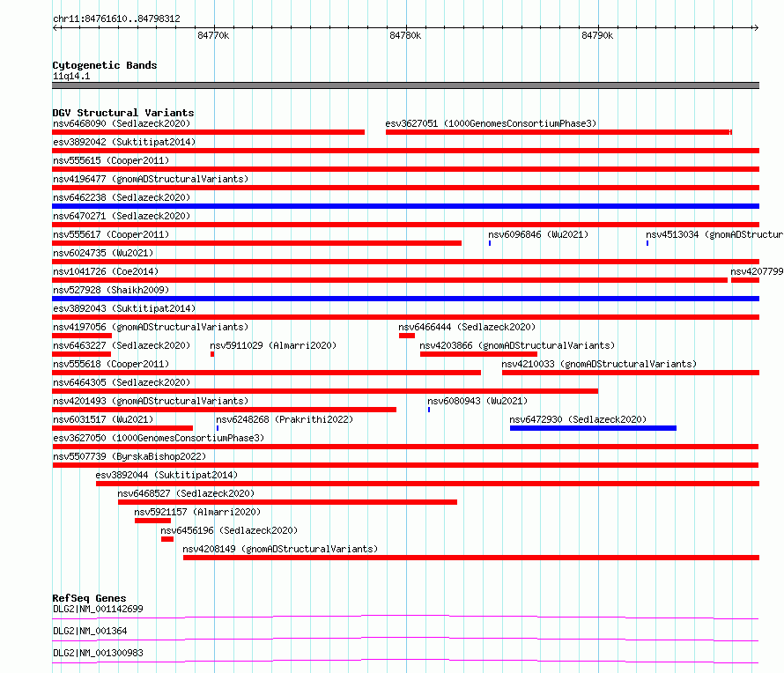Screen dimensions: 784x673
Task: Click the red bar under nsv5921157
Action: click(152, 521)
